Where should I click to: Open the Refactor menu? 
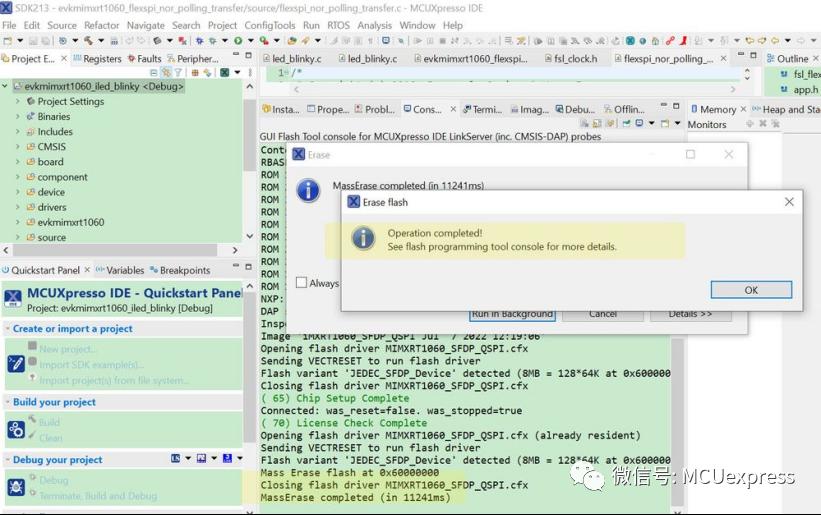pyautogui.click(x=102, y=25)
